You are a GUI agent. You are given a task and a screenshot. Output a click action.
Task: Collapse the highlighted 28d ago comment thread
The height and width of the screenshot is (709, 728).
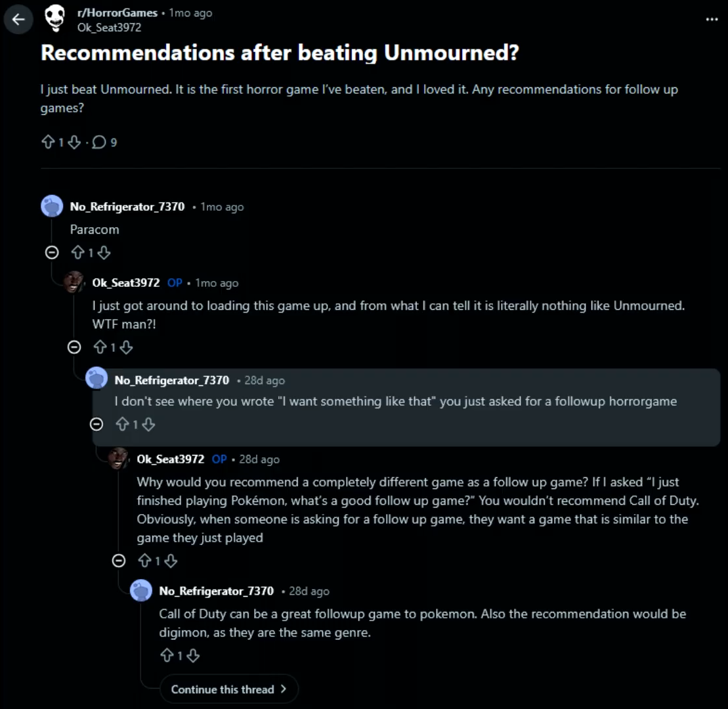point(96,425)
